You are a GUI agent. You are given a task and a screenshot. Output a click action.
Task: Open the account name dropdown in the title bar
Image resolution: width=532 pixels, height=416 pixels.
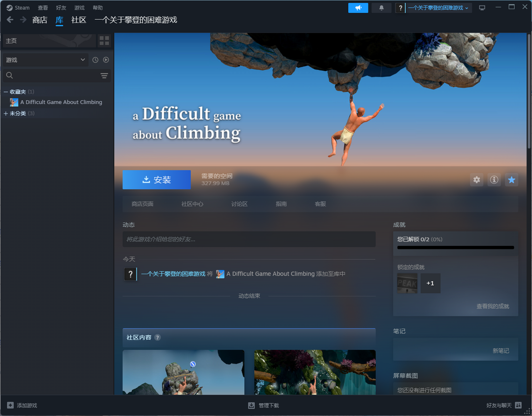438,8
